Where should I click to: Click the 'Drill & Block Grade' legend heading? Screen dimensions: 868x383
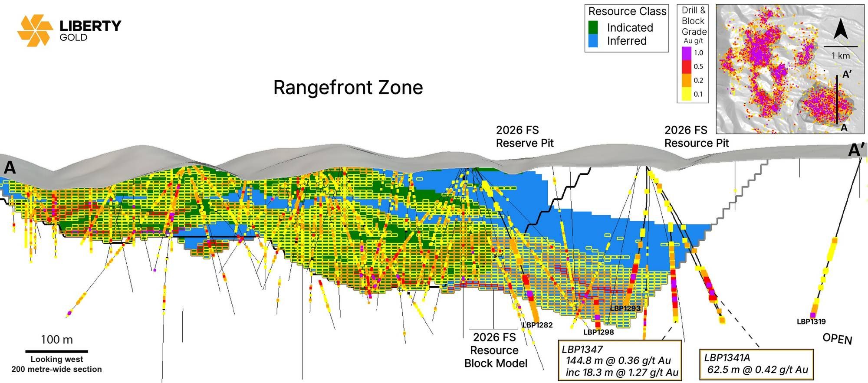694,21
